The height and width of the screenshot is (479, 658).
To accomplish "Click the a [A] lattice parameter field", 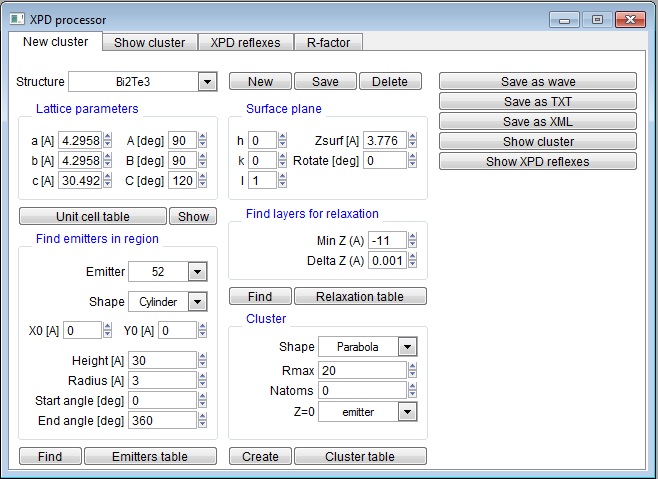I will click(80, 140).
